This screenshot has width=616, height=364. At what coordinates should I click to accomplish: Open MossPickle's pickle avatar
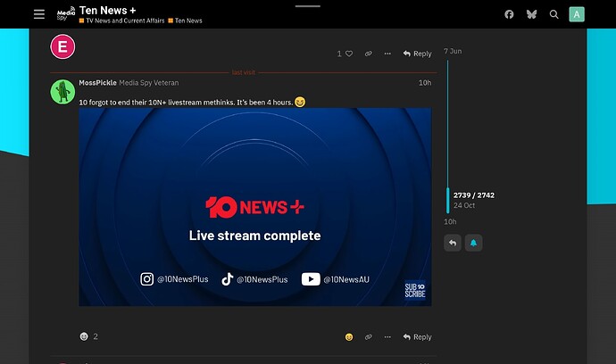62,92
